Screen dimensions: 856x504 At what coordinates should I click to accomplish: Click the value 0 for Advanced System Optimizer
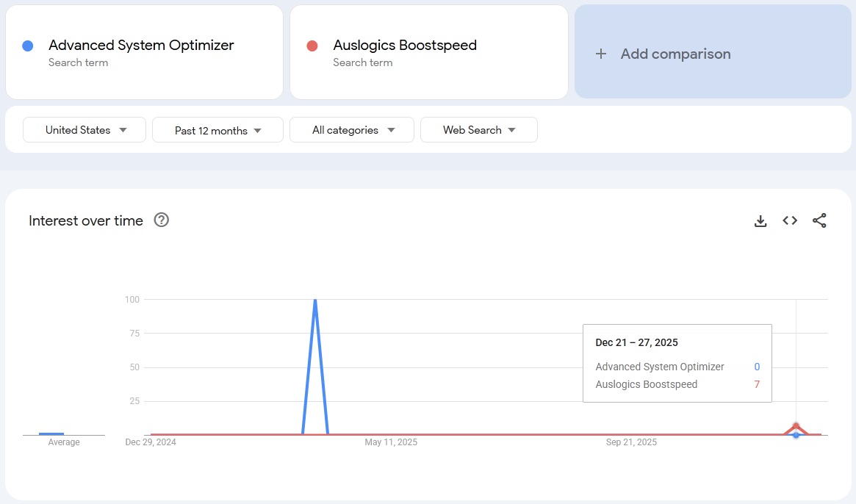pos(757,367)
